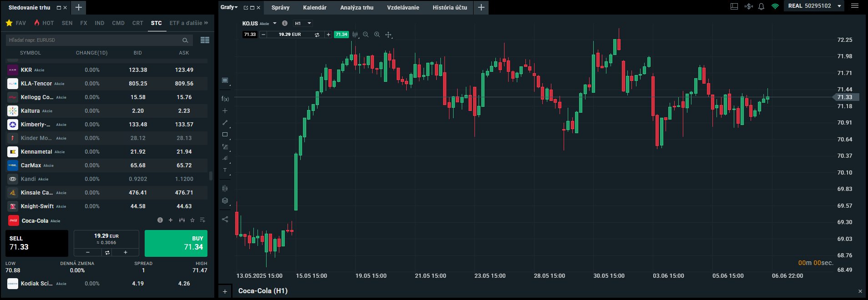Toggle volume unit swap in Coca-Cola order panel

[x=107, y=252]
